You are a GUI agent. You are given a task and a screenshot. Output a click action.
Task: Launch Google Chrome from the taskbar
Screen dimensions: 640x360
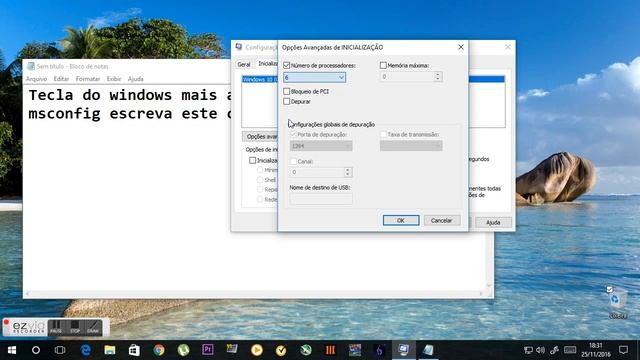click(x=159, y=350)
